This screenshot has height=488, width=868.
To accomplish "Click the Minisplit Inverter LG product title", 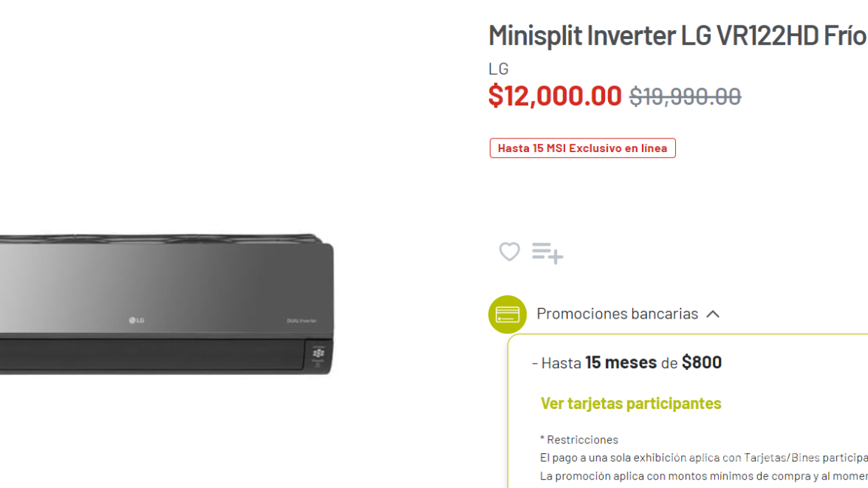I will point(677,35).
